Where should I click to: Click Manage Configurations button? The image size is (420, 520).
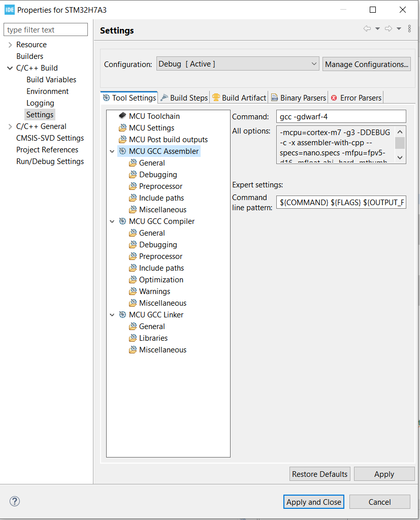pos(366,64)
